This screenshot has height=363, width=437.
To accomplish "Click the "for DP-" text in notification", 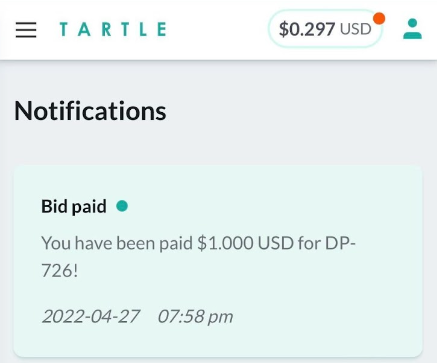I will click(327, 243).
